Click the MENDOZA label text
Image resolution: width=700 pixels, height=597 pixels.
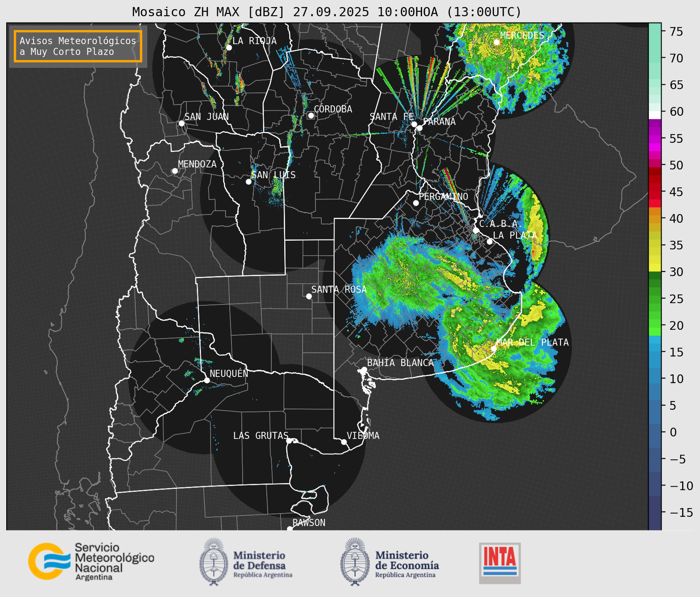pos(197,164)
